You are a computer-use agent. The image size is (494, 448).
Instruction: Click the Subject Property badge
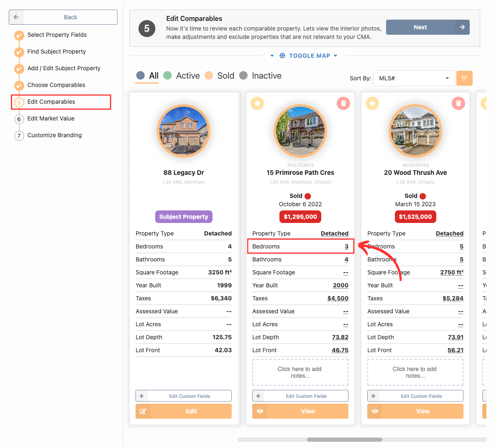click(183, 217)
